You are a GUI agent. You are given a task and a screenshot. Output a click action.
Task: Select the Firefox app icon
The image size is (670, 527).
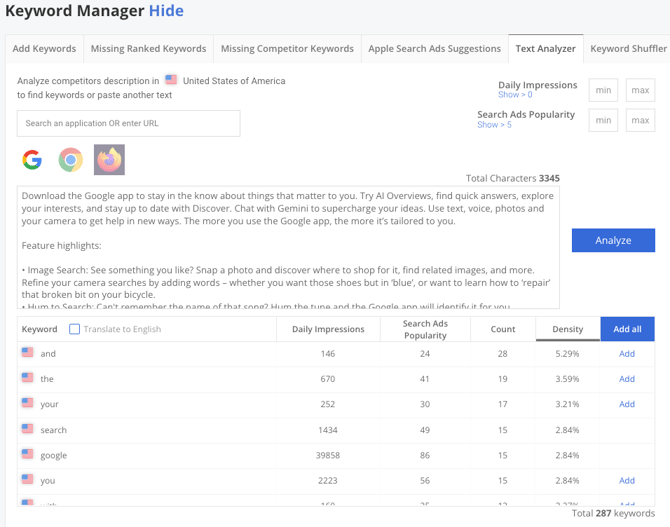pos(109,160)
